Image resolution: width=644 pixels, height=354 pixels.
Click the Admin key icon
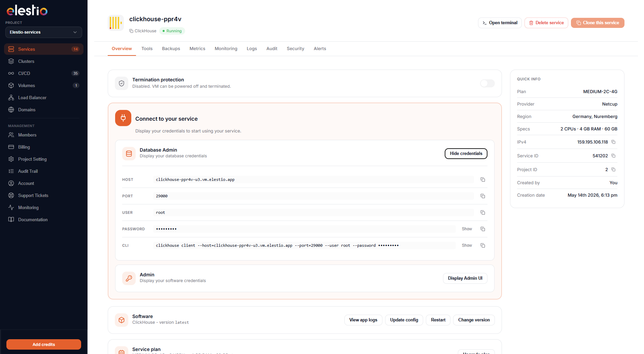129,278
